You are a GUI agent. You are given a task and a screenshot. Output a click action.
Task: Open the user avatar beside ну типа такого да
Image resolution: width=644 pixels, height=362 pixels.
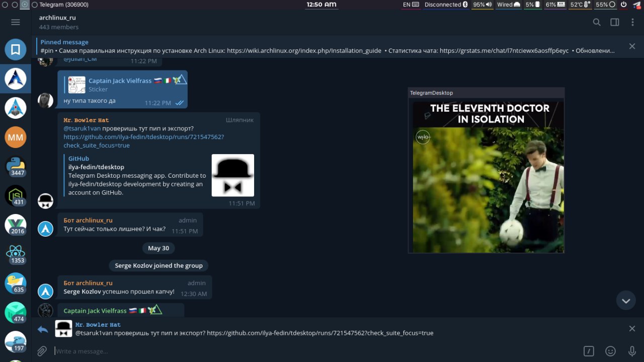click(46, 100)
